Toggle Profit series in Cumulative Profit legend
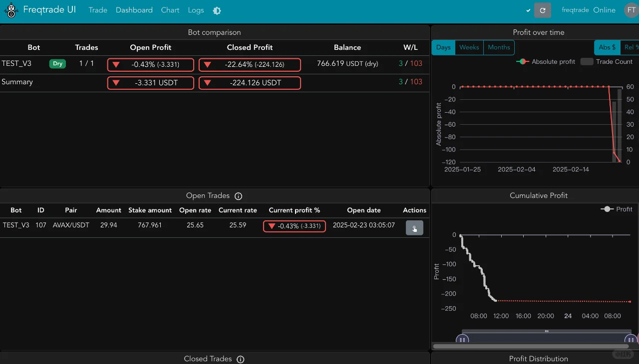The height and width of the screenshot is (364, 639). point(617,209)
